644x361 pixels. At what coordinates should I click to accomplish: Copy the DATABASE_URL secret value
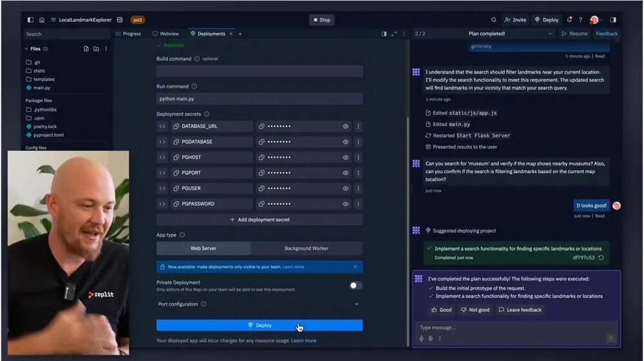[x=261, y=126]
